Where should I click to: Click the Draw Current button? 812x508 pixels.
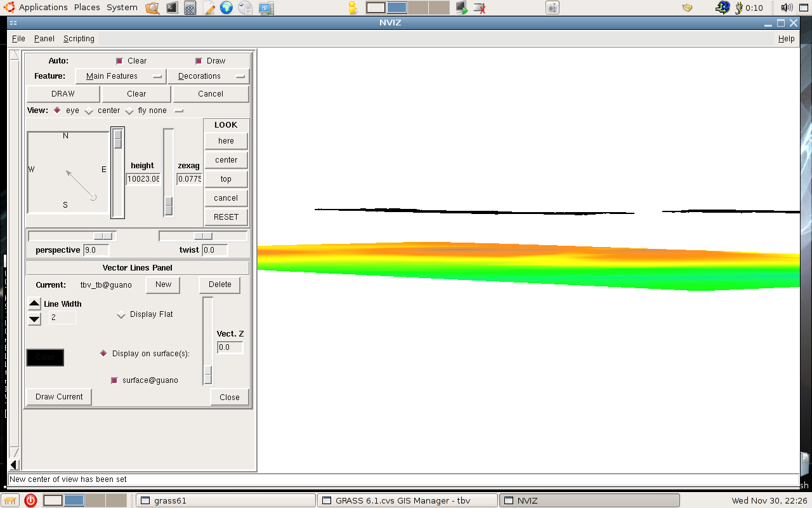pyautogui.click(x=59, y=397)
